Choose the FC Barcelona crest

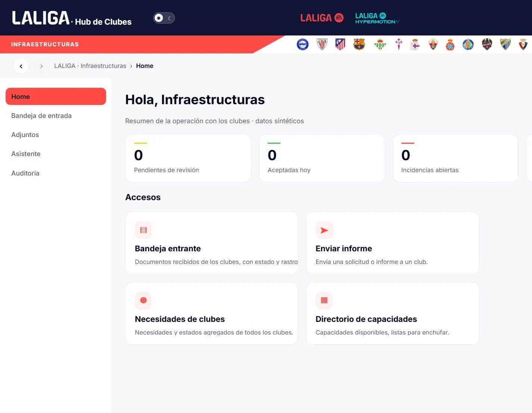[x=359, y=44]
